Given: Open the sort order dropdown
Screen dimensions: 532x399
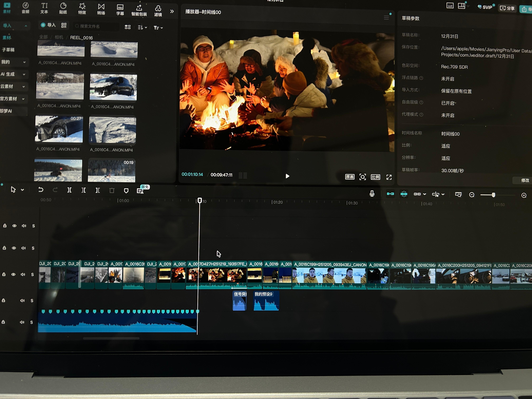Looking at the screenshot, I should [x=142, y=27].
